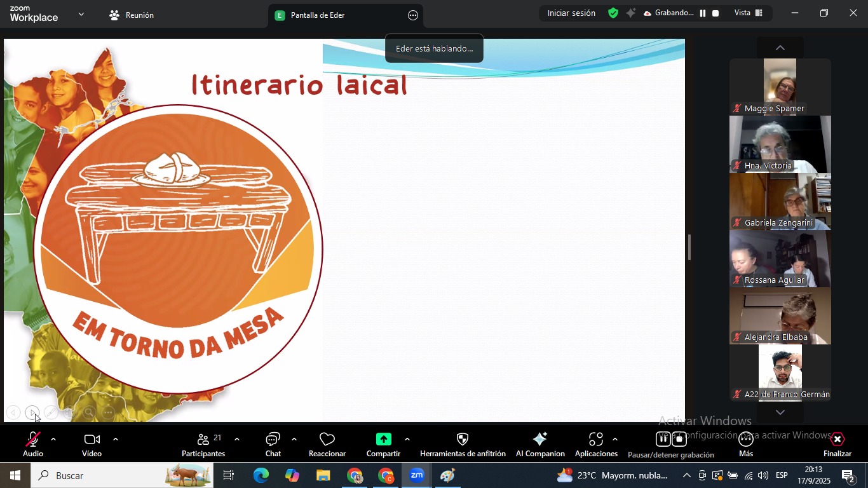Image resolution: width=868 pixels, height=488 pixels.
Task: Open the Participantes list
Action: coord(203,444)
